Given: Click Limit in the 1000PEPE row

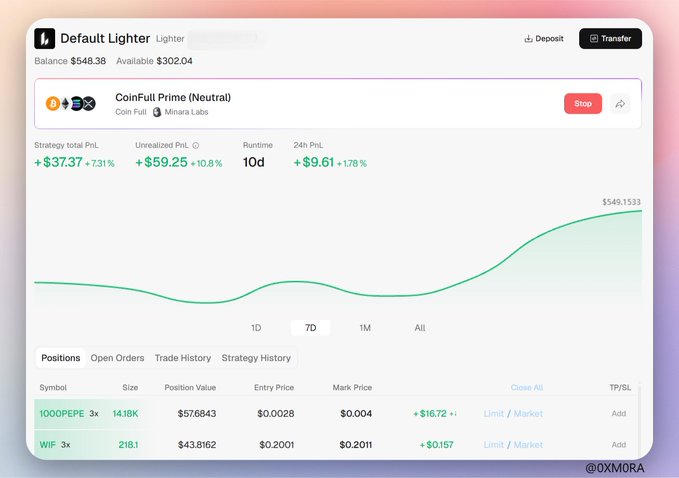Looking at the screenshot, I should pyautogui.click(x=494, y=413).
